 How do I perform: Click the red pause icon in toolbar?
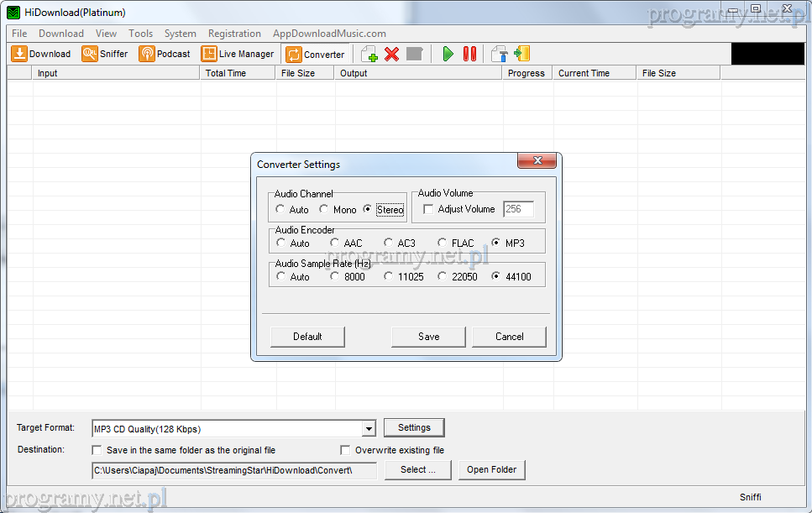[469, 55]
